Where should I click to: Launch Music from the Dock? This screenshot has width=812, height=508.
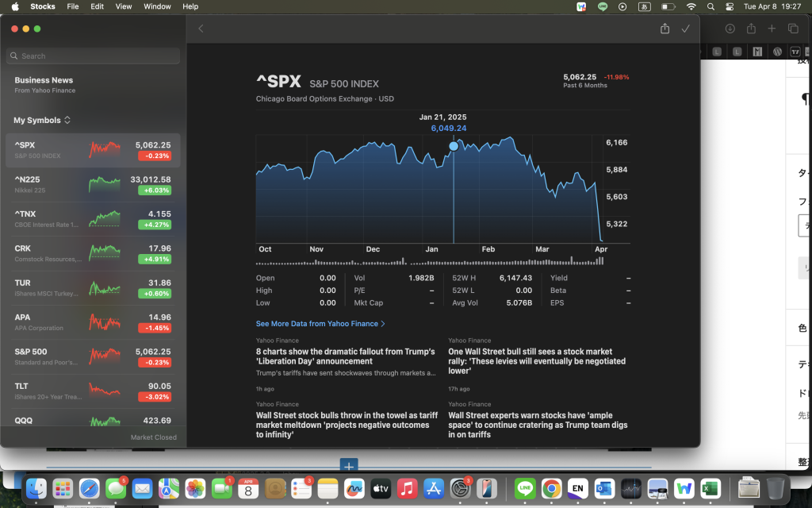[x=407, y=488]
